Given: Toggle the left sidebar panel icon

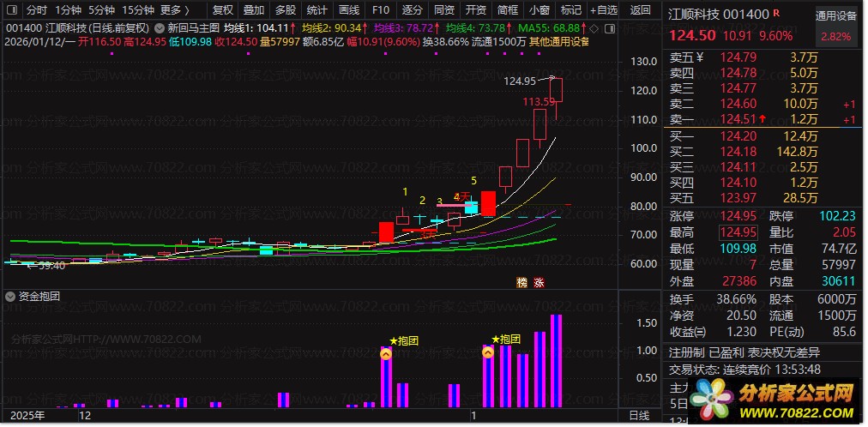Looking at the screenshot, I should tap(13, 10).
